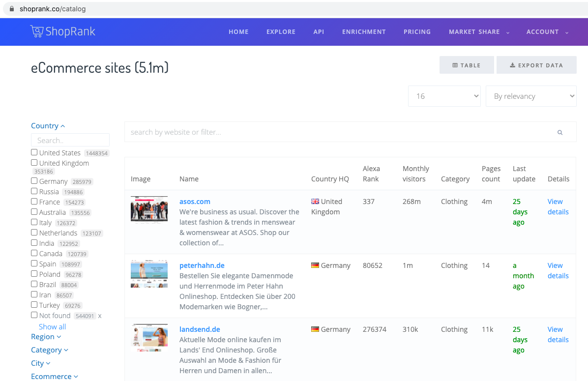
Task: Click the Country HQ column header
Action: (x=330, y=179)
